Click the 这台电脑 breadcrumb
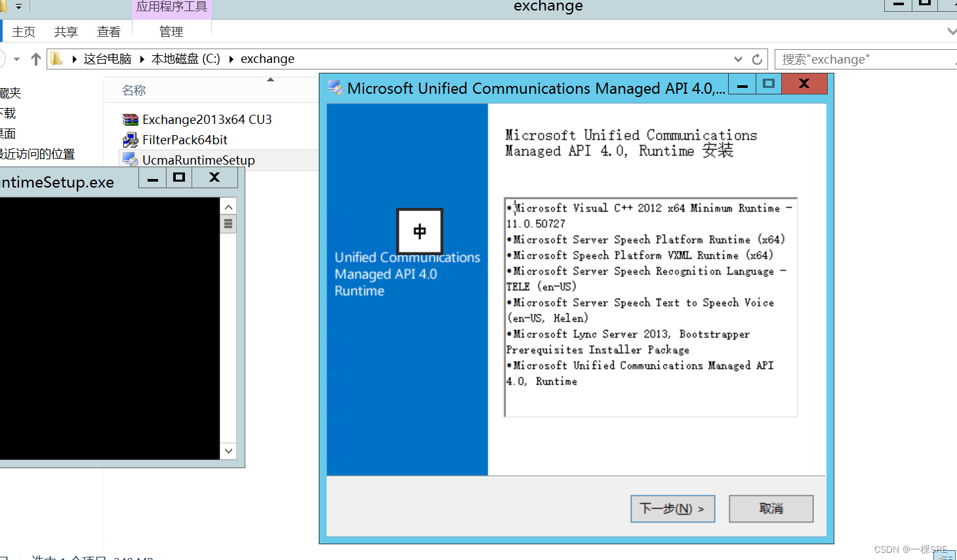The width and height of the screenshot is (957, 560). 108,59
